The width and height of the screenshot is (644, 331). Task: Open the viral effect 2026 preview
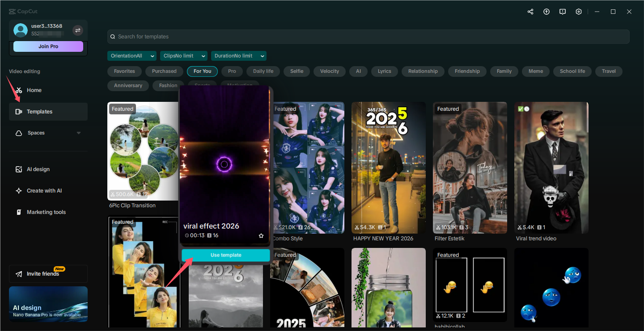pos(225,165)
